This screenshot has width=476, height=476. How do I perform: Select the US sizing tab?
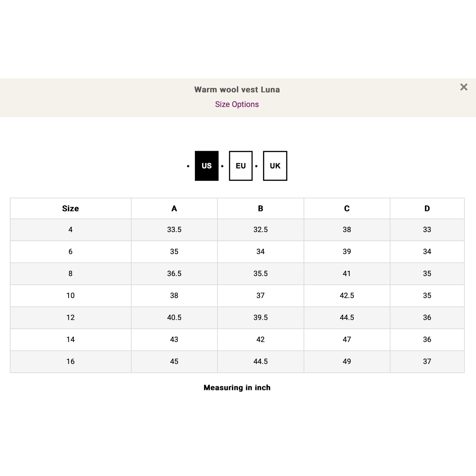coord(206,166)
